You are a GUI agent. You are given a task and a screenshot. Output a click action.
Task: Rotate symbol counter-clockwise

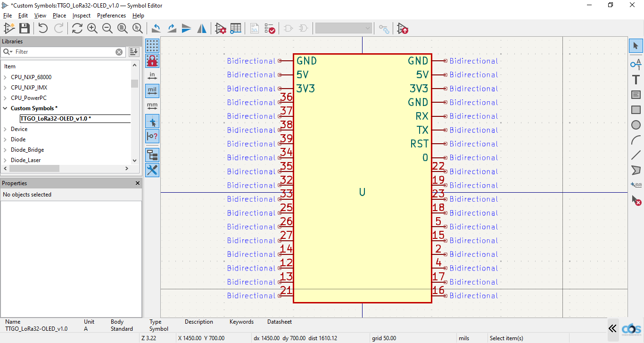click(157, 28)
